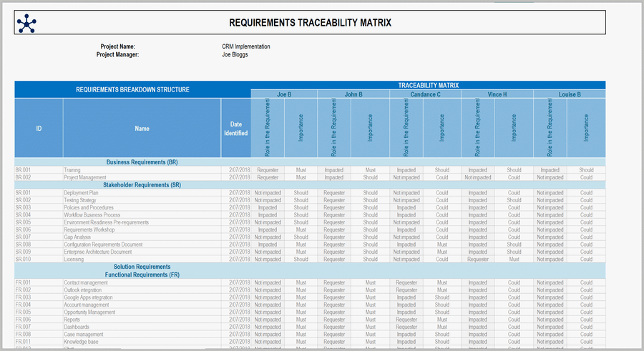The image size is (644, 351).
Task: Select the Outlook integration requirement cell
Action: click(x=82, y=290)
